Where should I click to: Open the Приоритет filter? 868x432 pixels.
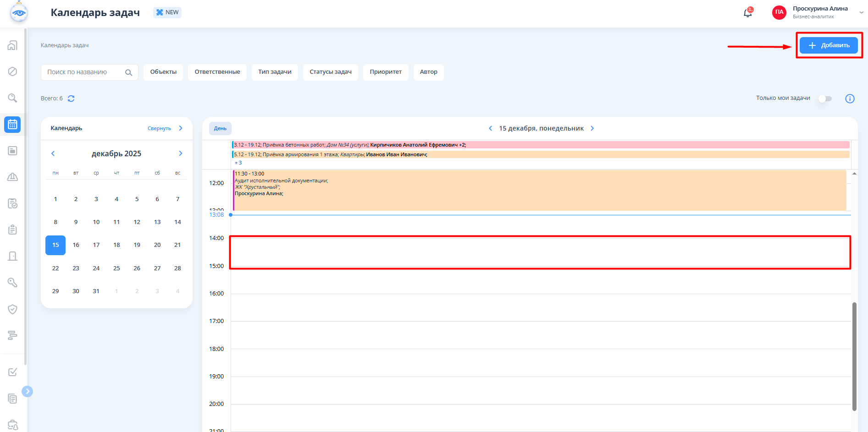(x=385, y=72)
